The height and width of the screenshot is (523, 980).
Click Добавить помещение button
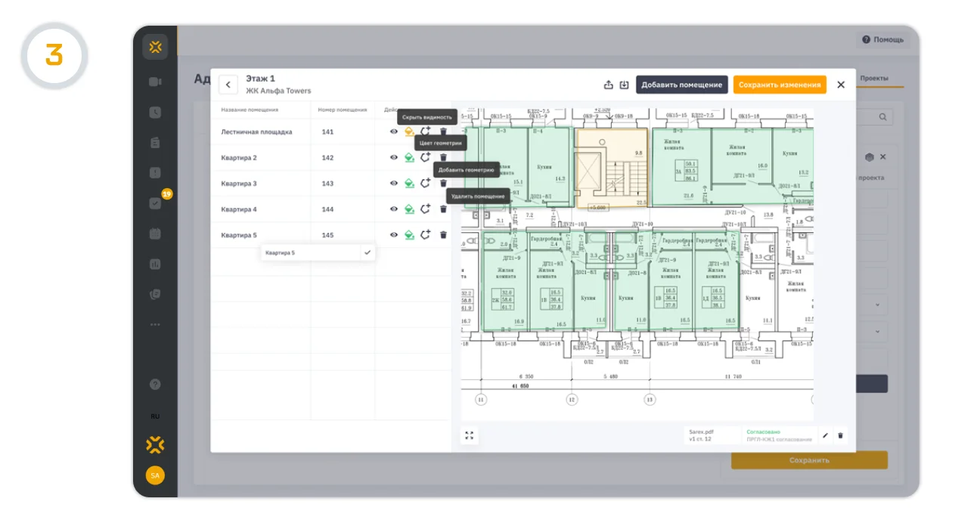pos(682,85)
